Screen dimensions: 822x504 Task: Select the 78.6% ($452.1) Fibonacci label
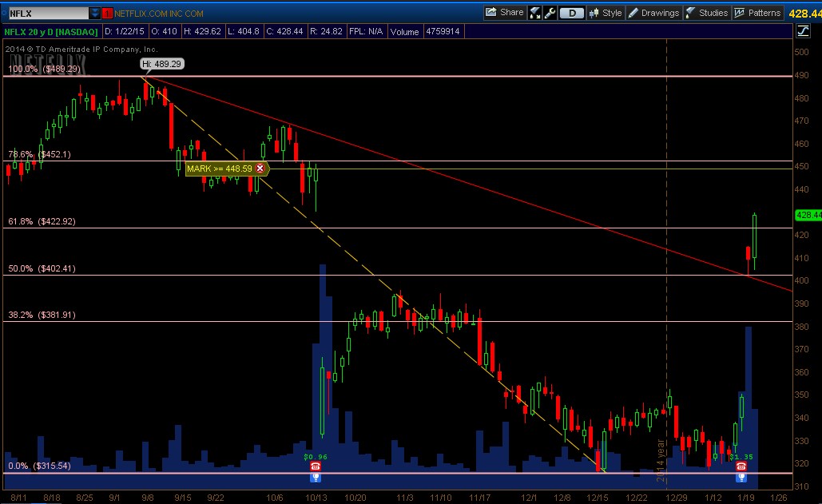point(39,154)
